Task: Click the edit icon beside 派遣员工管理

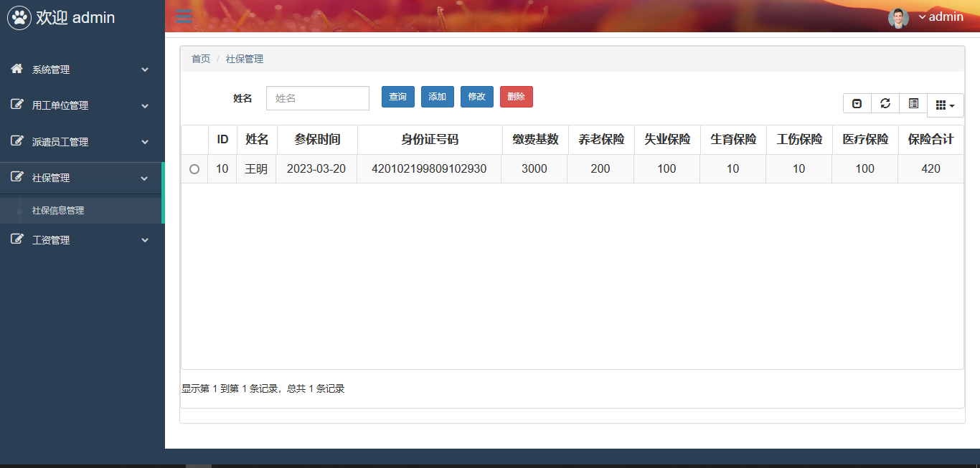Action: pos(17,141)
